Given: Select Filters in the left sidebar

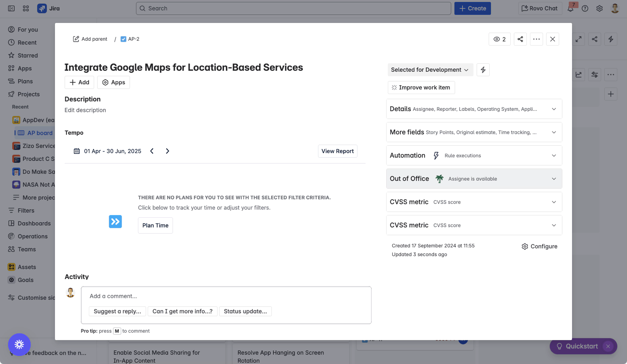Looking at the screenshot, I should (26, 211).
